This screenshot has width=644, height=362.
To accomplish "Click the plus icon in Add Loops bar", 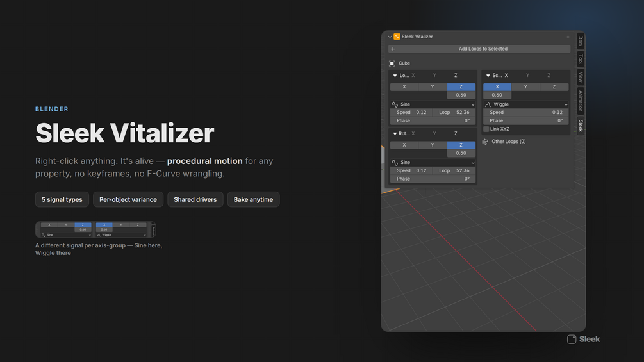I will (x=393, y=49).
